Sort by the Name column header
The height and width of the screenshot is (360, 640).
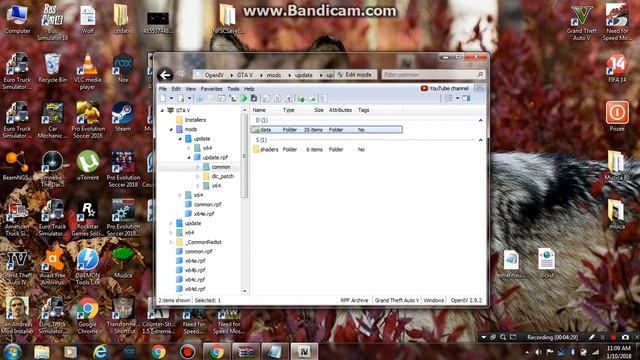point(259,110)
